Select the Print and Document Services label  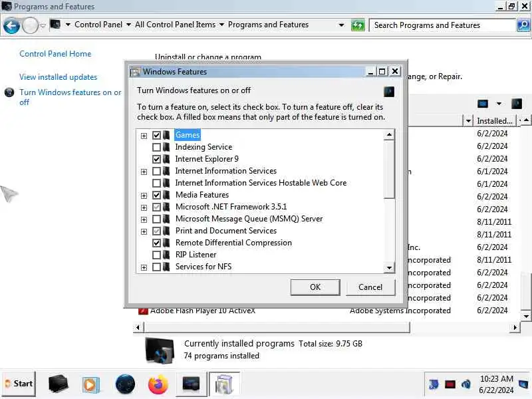(x=226, y=231)
